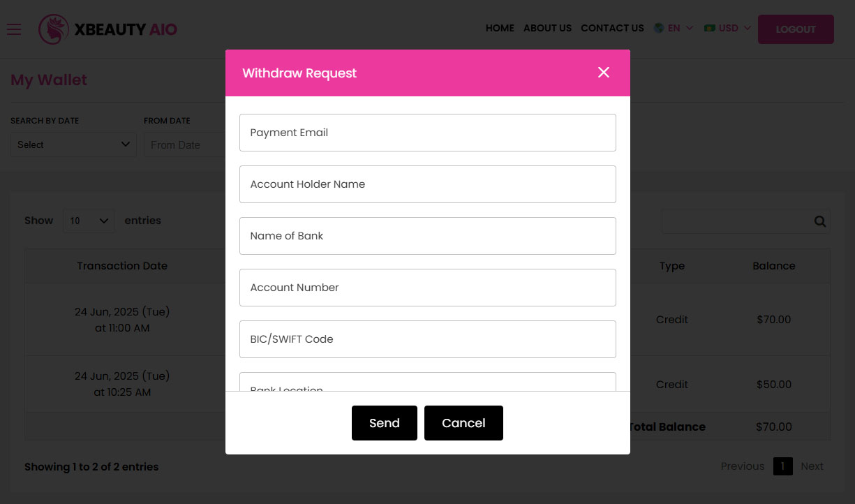The width and height of the screenshot is (855, 504).
Task: Open the ABOUT US page
Action: 547,28
